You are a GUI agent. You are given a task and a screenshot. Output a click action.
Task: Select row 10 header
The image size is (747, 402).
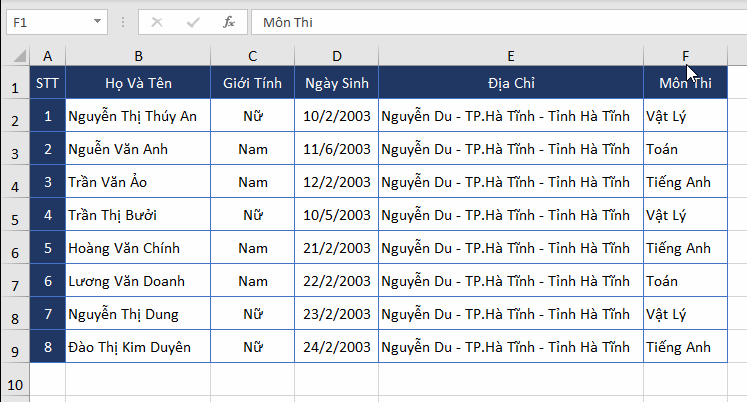[15, 379]
